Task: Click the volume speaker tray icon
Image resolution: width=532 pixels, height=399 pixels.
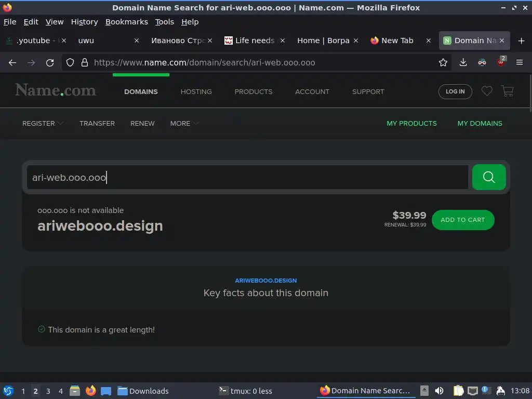Action: (x=439, y=391)
